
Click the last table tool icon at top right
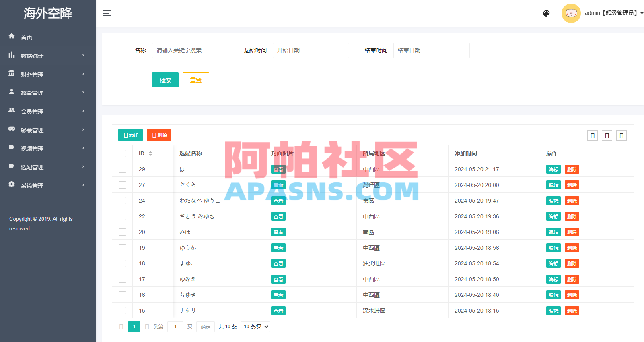pos(621,136)
